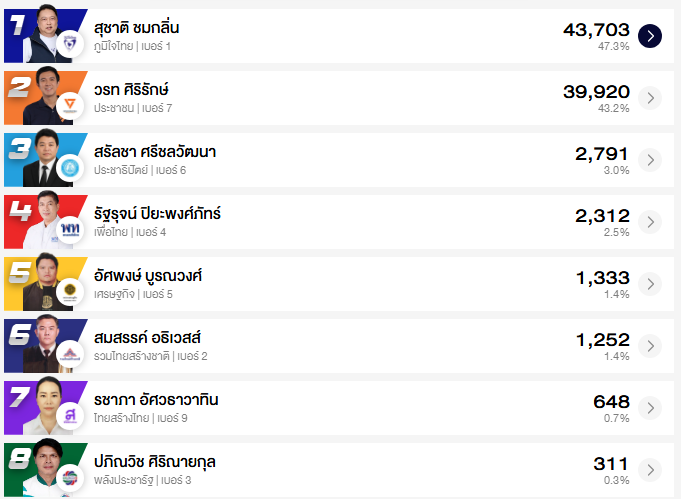Screen dimensions: 681x499
Task: Click the party logo on rank 8 candidate
Action: click(x=69, y=477)
